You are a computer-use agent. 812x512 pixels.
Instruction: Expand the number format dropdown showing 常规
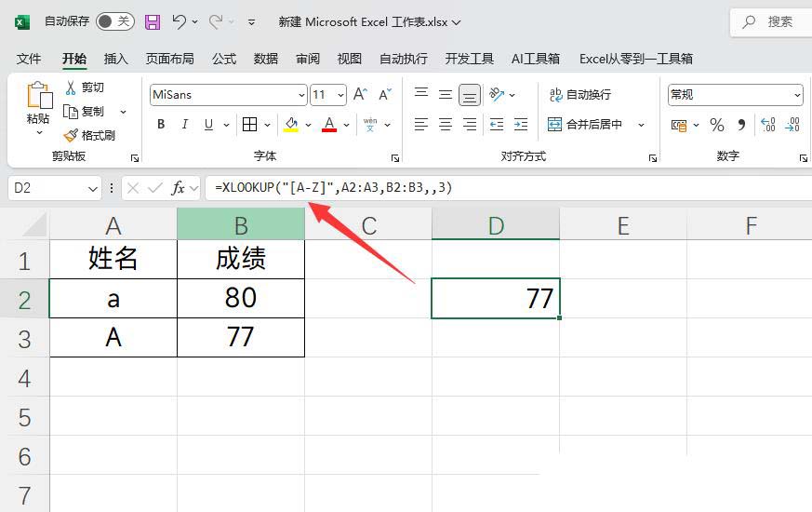point(797,95)
